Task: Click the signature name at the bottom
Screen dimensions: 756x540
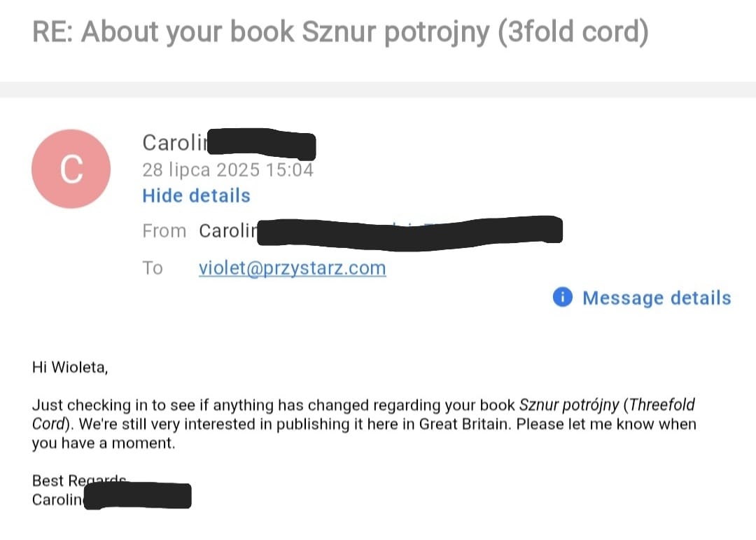Action: tap(59, 499)
